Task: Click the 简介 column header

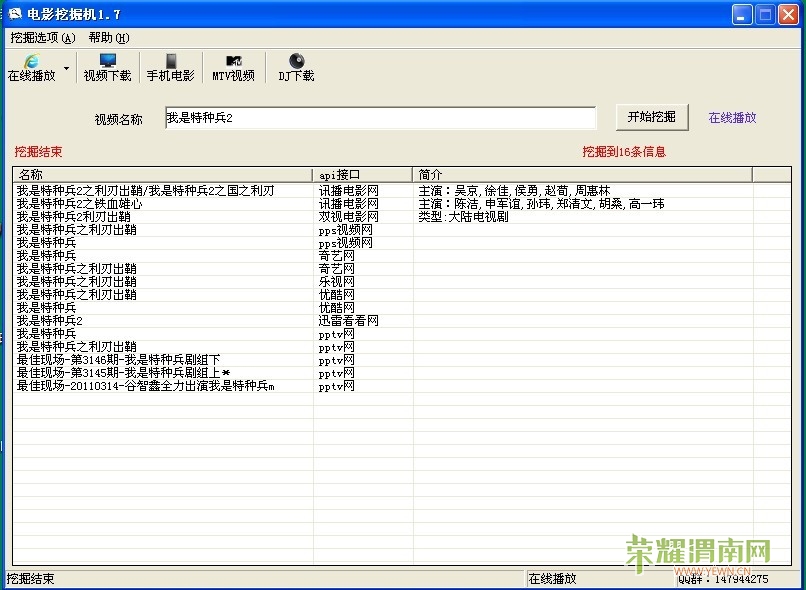Action: click(x=582, y=174)
